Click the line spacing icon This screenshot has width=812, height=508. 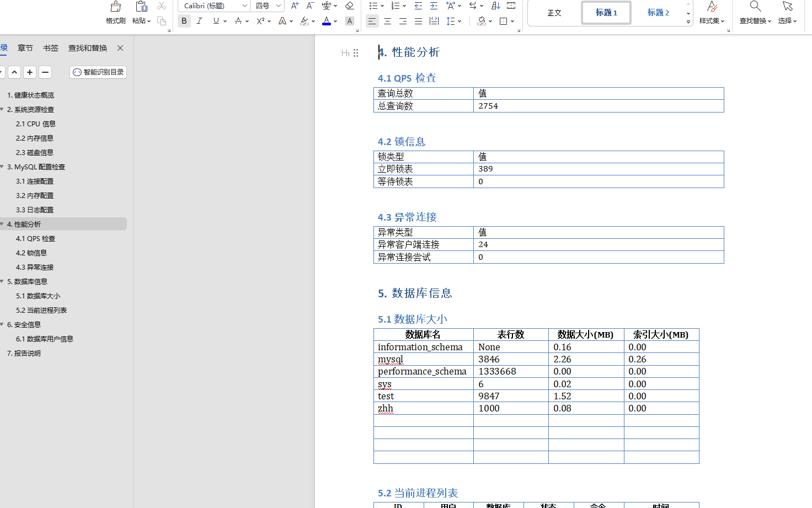[x=451, y=21]
